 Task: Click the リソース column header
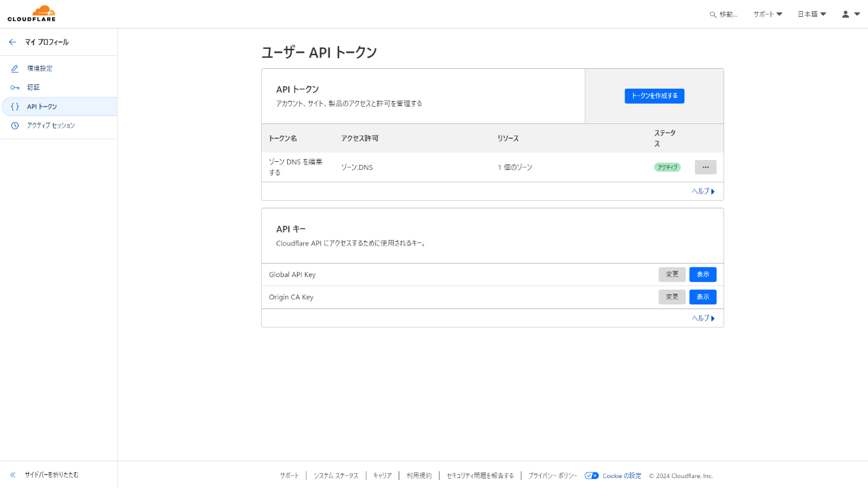(508, 138)
